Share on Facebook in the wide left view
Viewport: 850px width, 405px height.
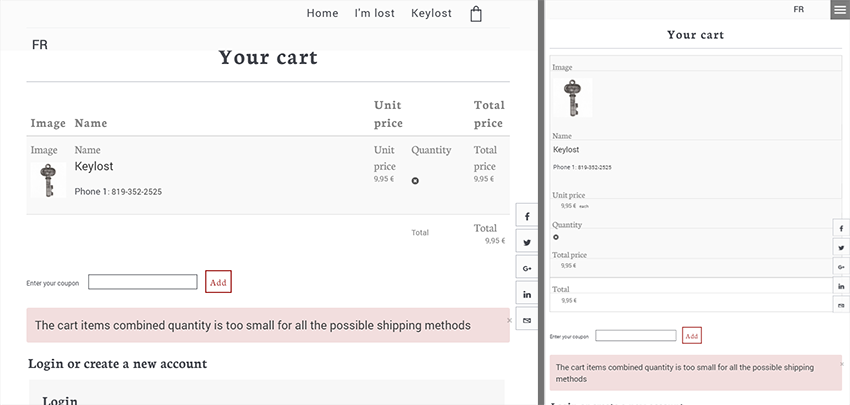click(527, 217)
